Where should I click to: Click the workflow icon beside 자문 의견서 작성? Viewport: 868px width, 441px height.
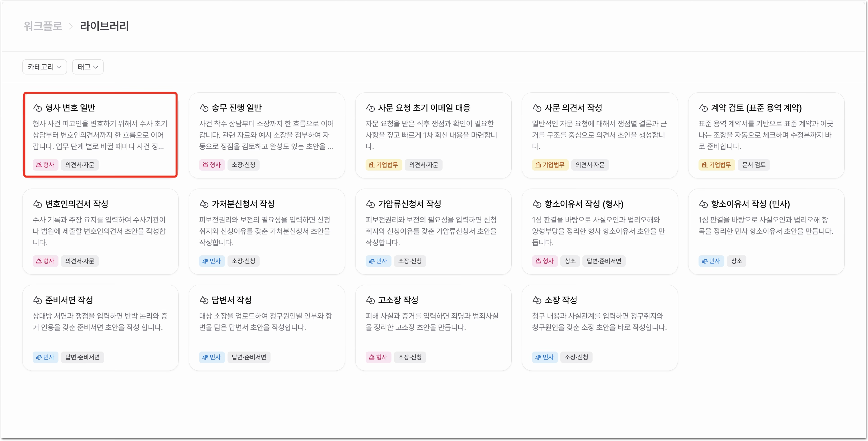(x=537, y=108)
